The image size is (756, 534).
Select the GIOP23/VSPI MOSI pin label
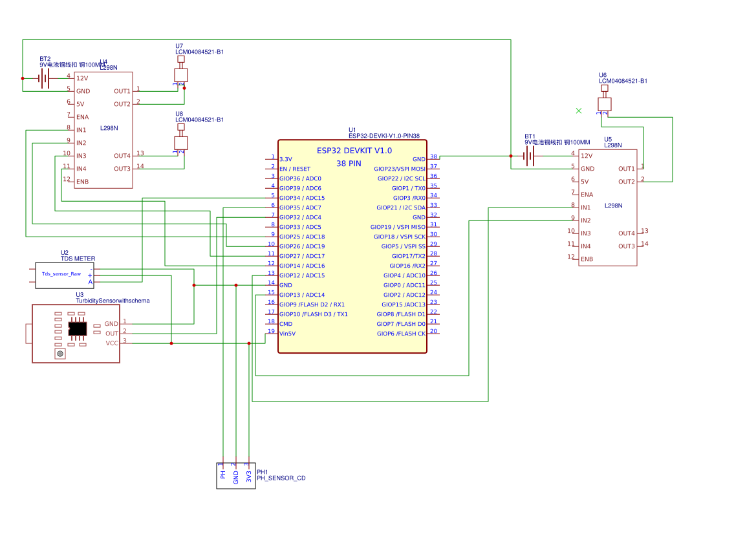pos(400,169)
